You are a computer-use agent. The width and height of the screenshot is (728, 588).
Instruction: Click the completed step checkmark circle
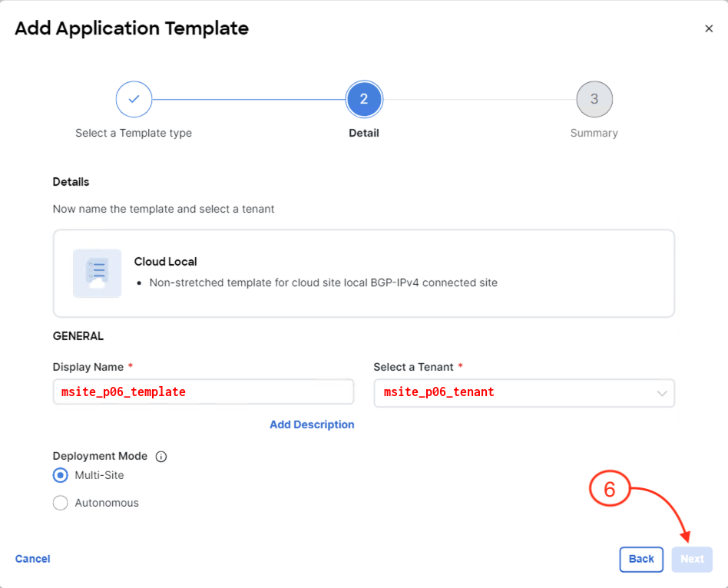[x=134, y=99]
